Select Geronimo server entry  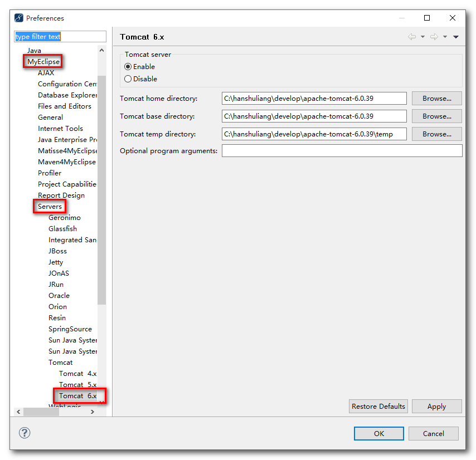64,218
